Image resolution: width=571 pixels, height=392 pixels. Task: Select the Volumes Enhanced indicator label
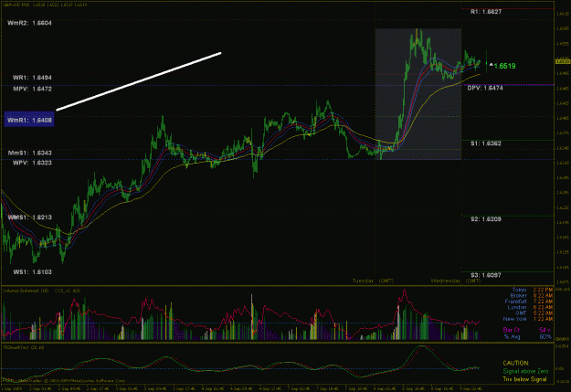pyautogui.click(x=26, y=291)
